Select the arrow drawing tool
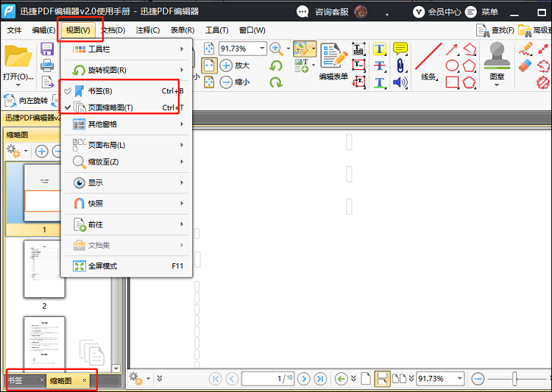552x392 pixels. click(x=452, y=49)
